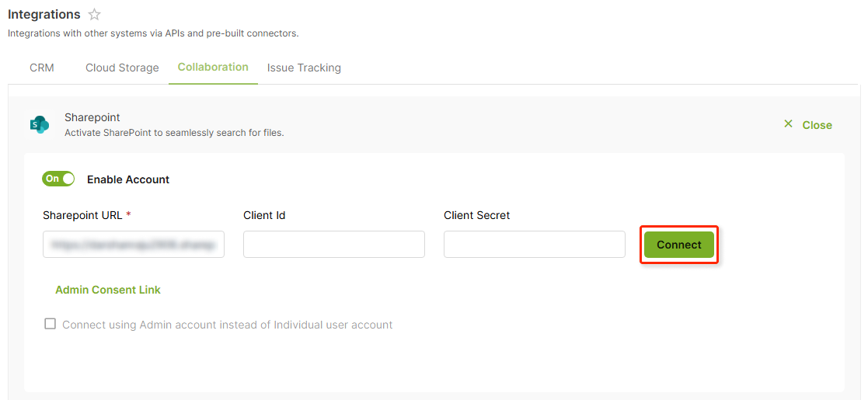Click the green Connect button

[678, 245]
